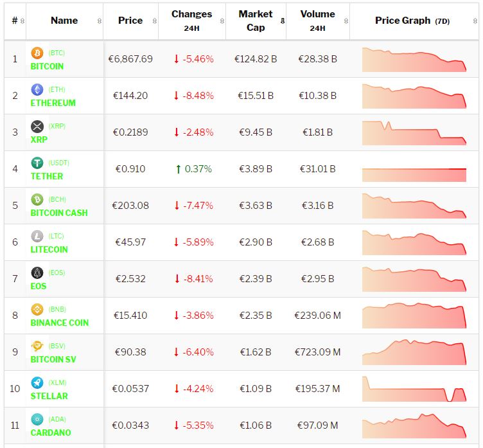The width and height of the screenshot is (483, 448).
Task: Open the ETHEREUM name link
Action: click(53, 103)
